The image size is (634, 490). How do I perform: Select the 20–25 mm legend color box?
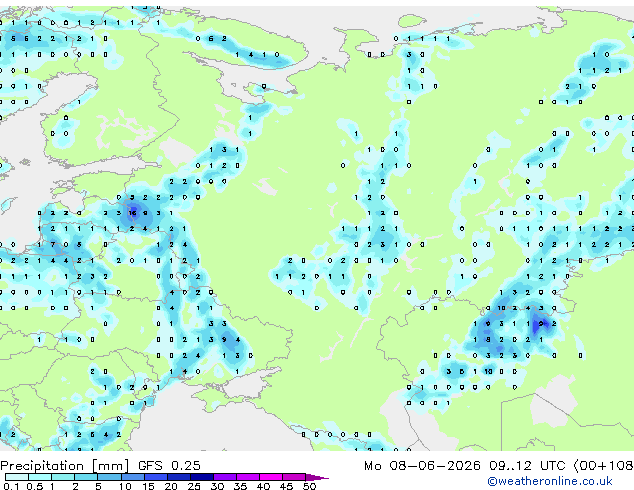(x=179, y=477)
